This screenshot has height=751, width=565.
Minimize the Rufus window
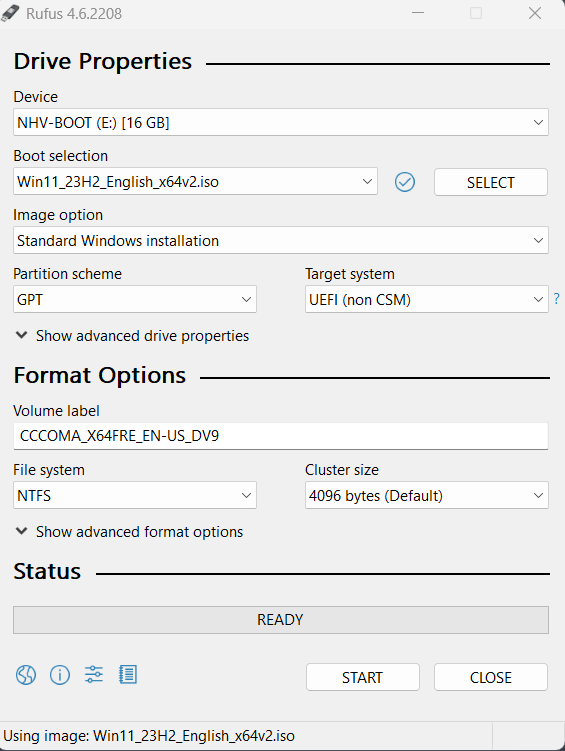click(x=418, y=13)
